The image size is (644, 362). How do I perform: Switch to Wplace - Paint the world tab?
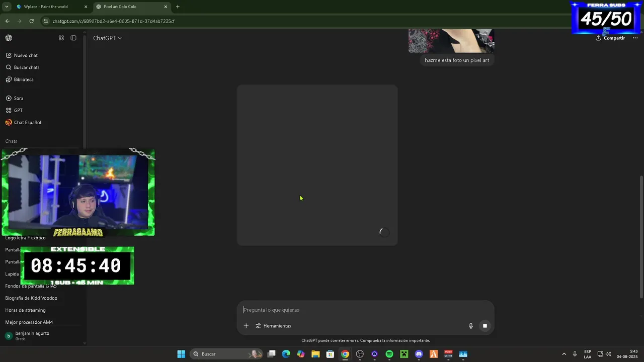[x=49, y=7]
